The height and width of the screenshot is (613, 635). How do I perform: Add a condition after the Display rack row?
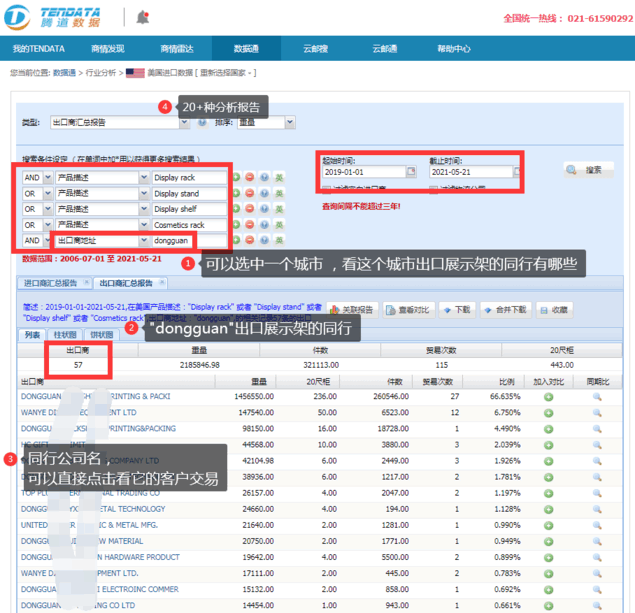pos(236,177)
